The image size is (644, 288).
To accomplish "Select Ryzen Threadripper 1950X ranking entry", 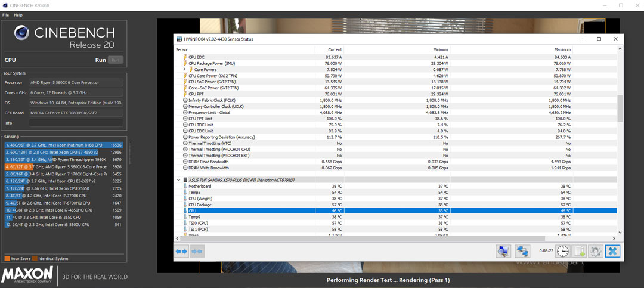I will tap(64, 159).
